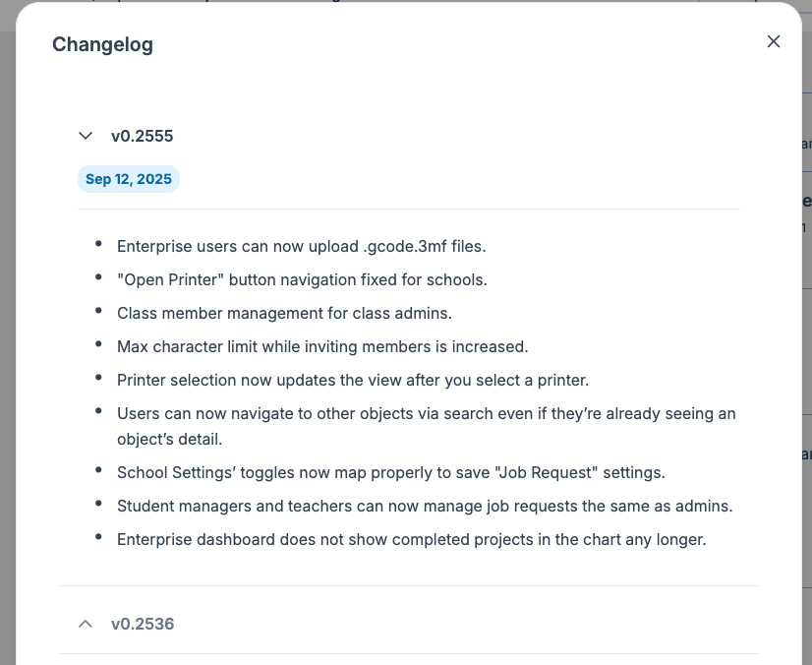Click the bullet beside "Enterprise users can now upload"
The width and height of the screenshot is (812, 665).
(98, 245)
